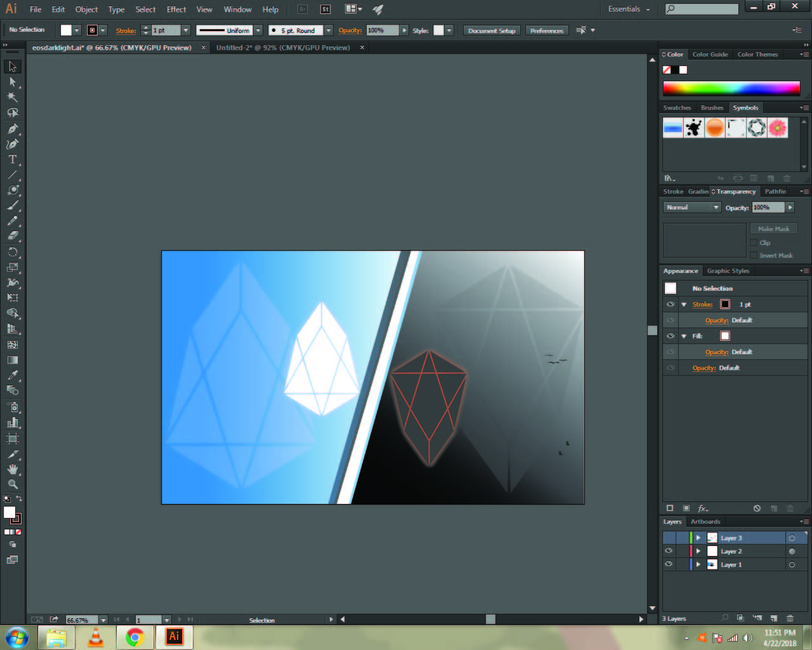Open the Normal blending mode dropdown
812x650 pixels.
point(692,208)
